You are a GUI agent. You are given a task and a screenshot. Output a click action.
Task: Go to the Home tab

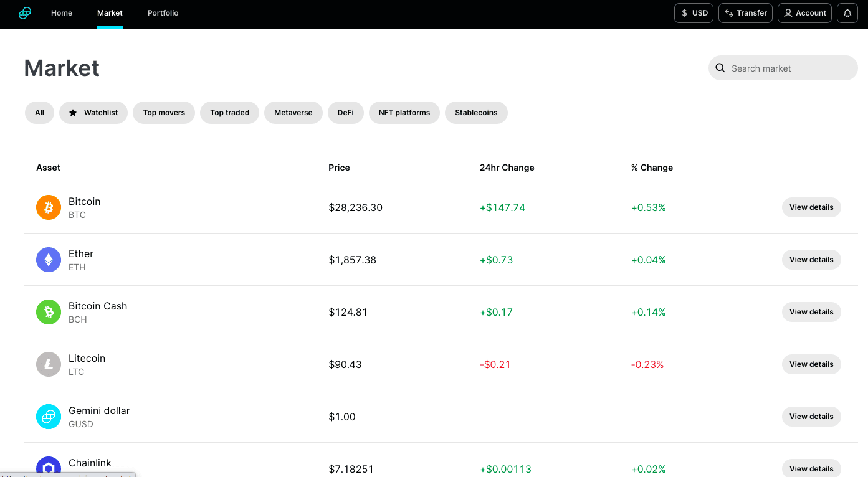62,13
